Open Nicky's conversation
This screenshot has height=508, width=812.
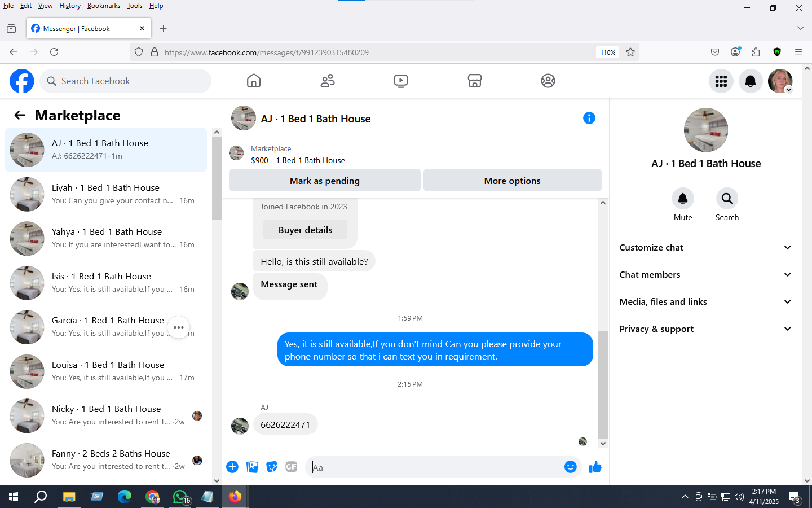point(106,415)
